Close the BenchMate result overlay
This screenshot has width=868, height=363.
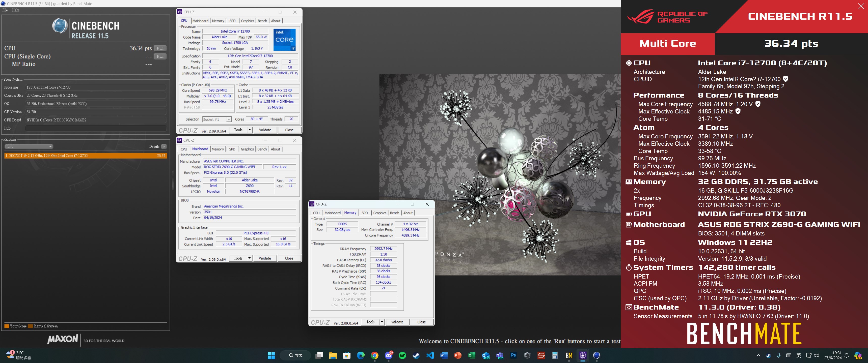pos(861,6)
